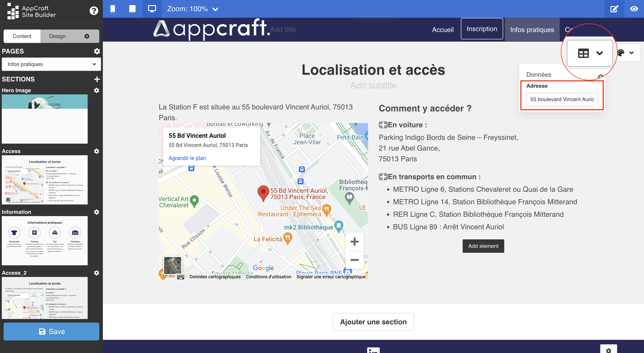
Task: Open Access_2 section settings gear
Action: point(97,273)
